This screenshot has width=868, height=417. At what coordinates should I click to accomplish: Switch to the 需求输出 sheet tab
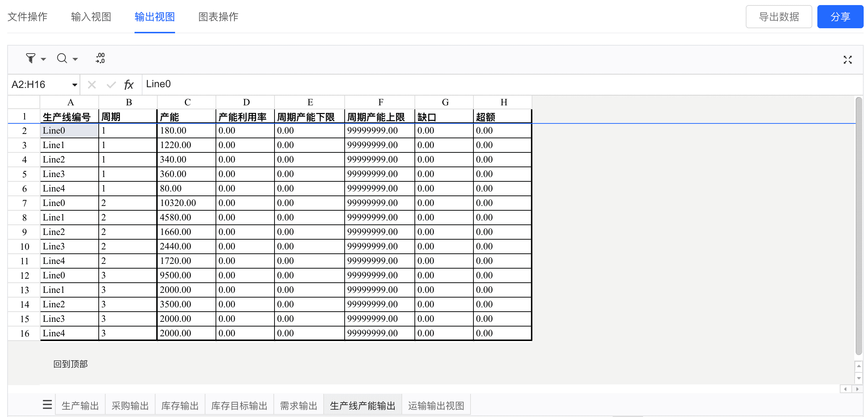[x=299, y=405]
